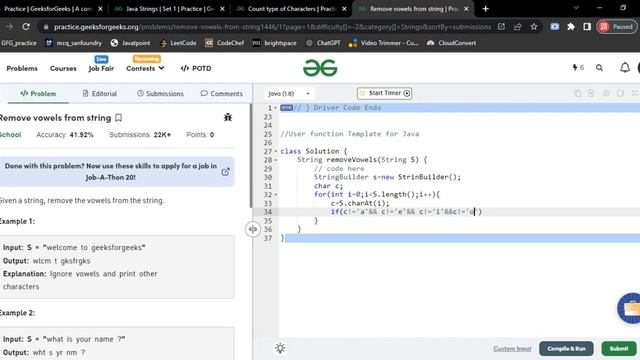The height and width of the screenshot is (360, 640).
Task: Click the panel resize handle icon
Action: tap(253, 229)
